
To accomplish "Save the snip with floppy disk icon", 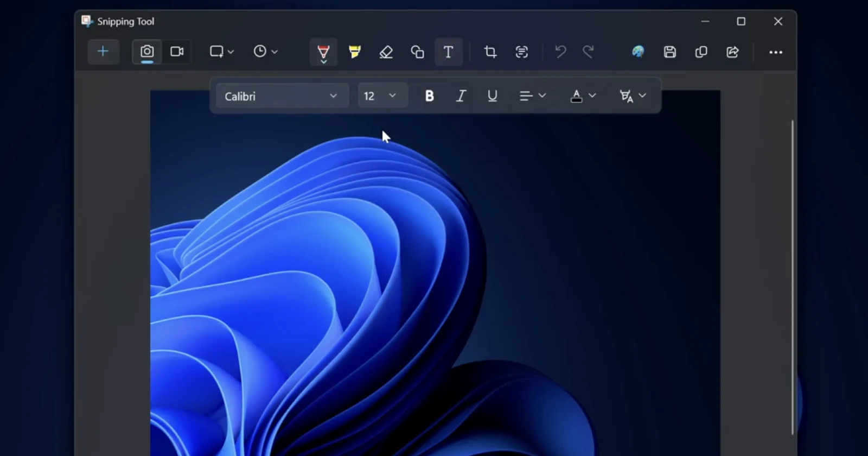I will (x=669, y=52).
